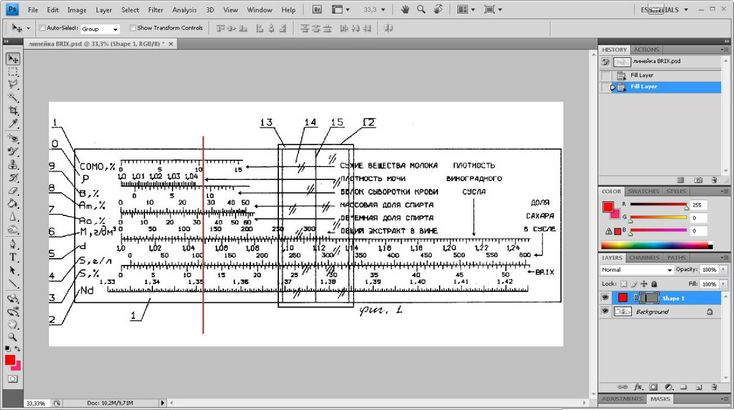Image resolution: width=734 pixels, height=410 pixels.
Task: Open the Filter menu
Action: (x=156, y=9)
